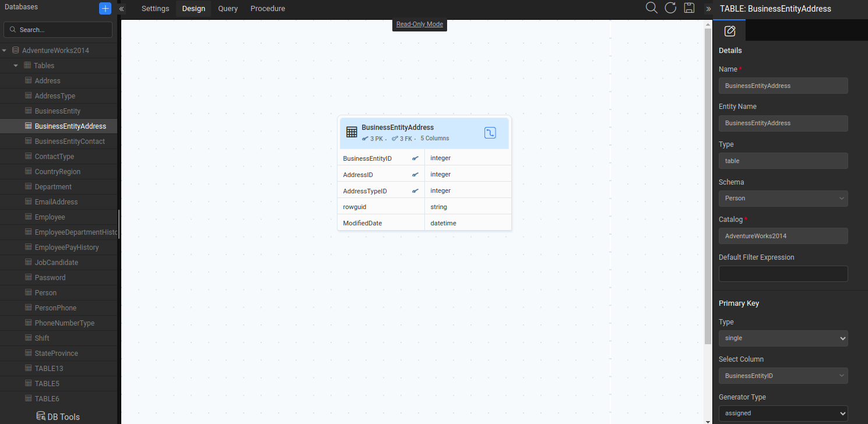The image size is (868, 424).
Task: Open DB Tools at the sidebar bottom
Action: (x=58, y=416)
